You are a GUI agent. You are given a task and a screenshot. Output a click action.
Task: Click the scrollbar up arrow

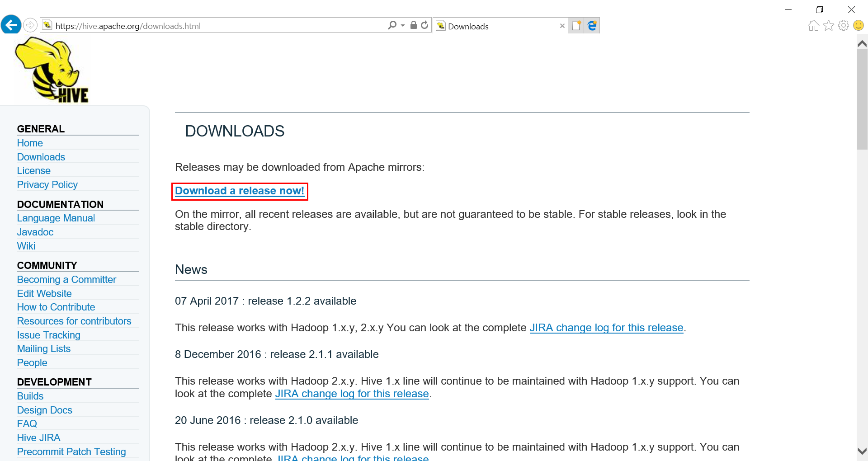click(x=862, y=43)
